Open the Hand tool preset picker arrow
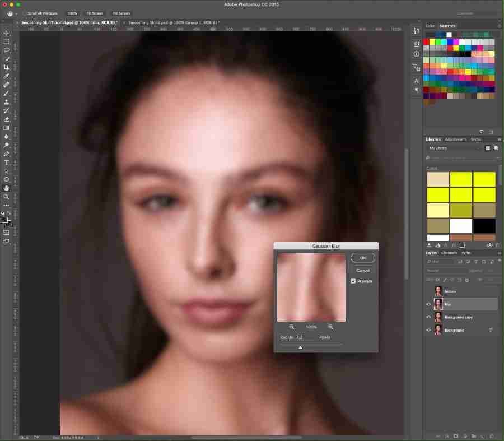 point(16,14)
